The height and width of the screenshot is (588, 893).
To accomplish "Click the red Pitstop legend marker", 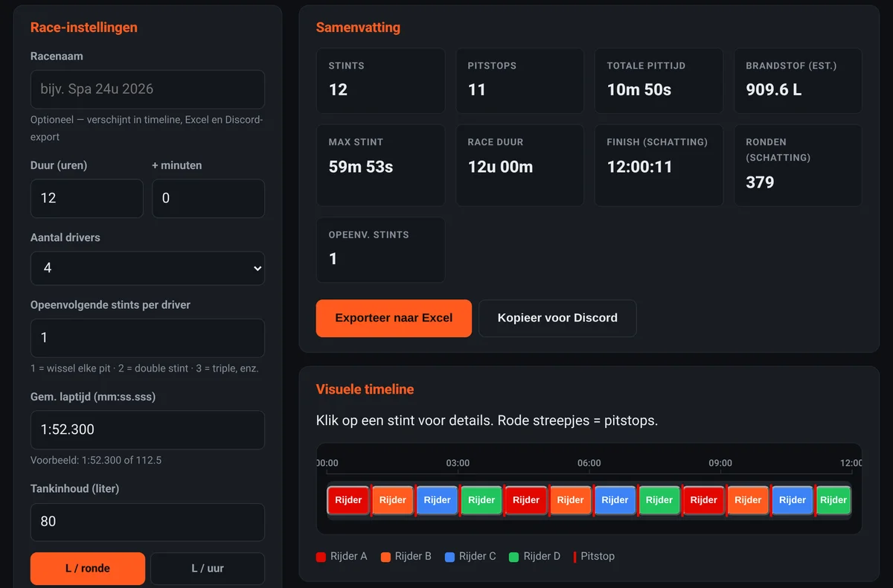I will [x=574, y=557].
